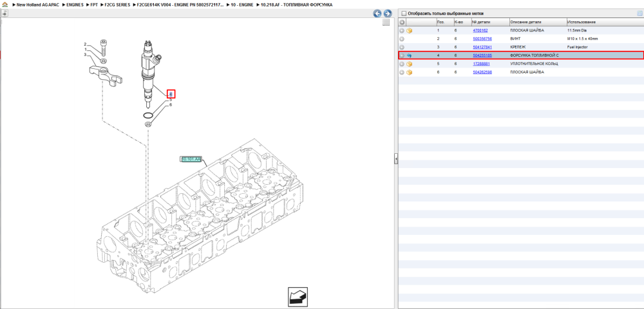Select callout number 1 on the diagram

[x=85, y=49]
